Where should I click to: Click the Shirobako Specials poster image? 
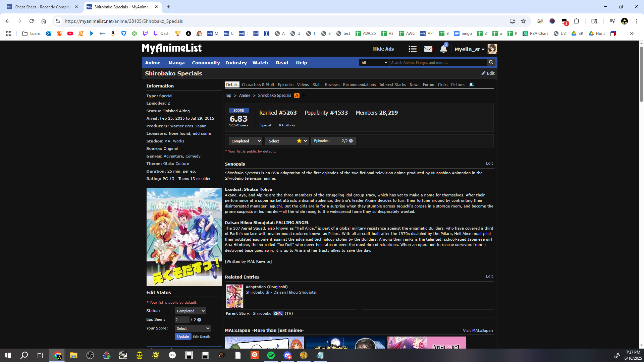[184, 237]
